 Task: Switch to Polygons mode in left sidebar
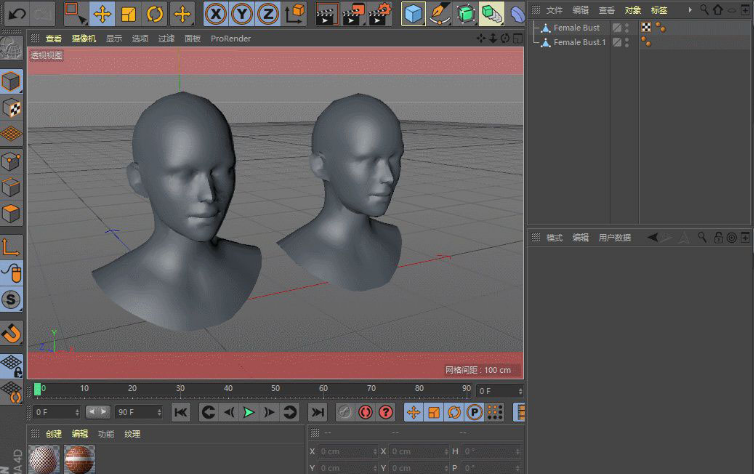coord(12,213)
